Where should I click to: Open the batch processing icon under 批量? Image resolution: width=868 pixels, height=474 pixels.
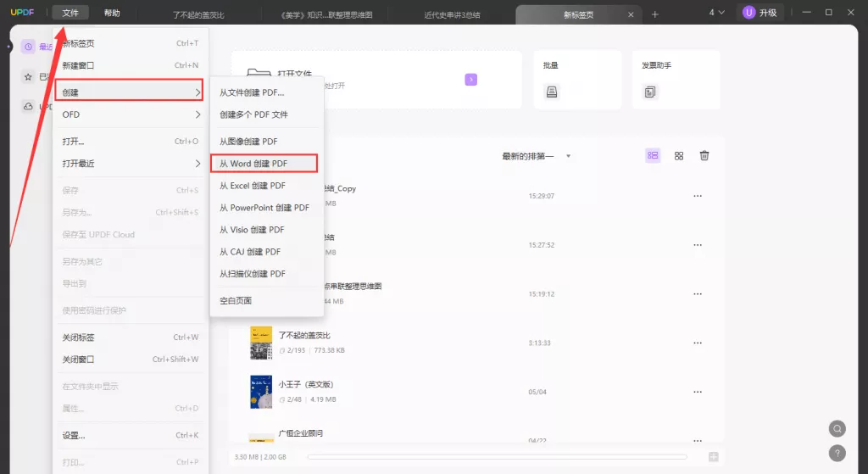551,92
